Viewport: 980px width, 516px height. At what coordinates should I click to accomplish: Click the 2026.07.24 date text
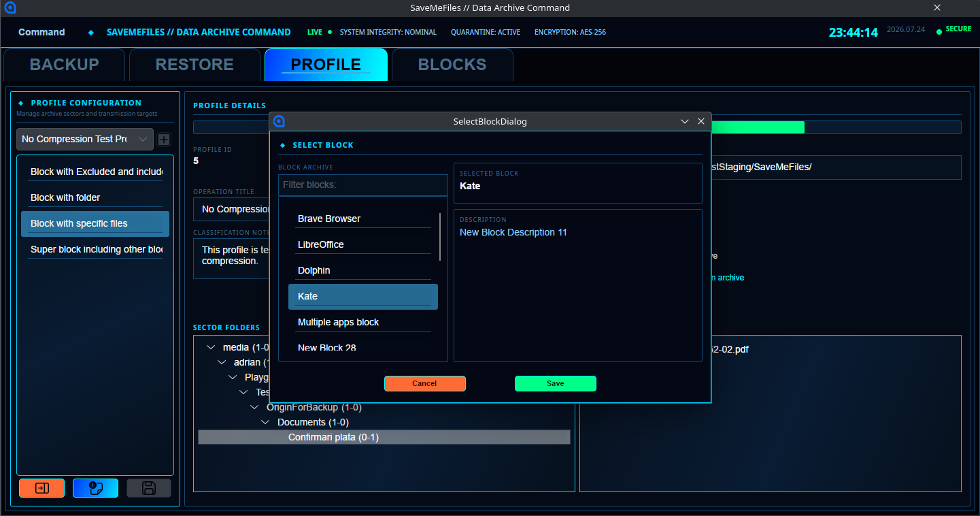coord(906,30)
